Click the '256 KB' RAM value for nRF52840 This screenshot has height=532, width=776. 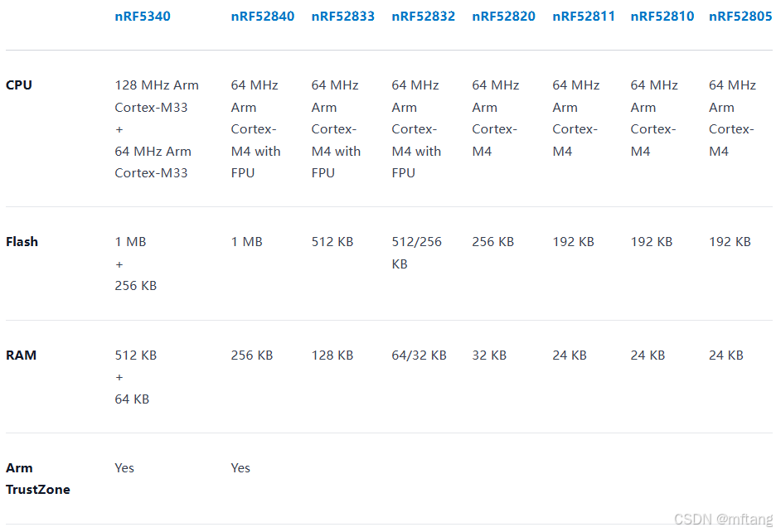pyautogui.click(x=251, y=355)
